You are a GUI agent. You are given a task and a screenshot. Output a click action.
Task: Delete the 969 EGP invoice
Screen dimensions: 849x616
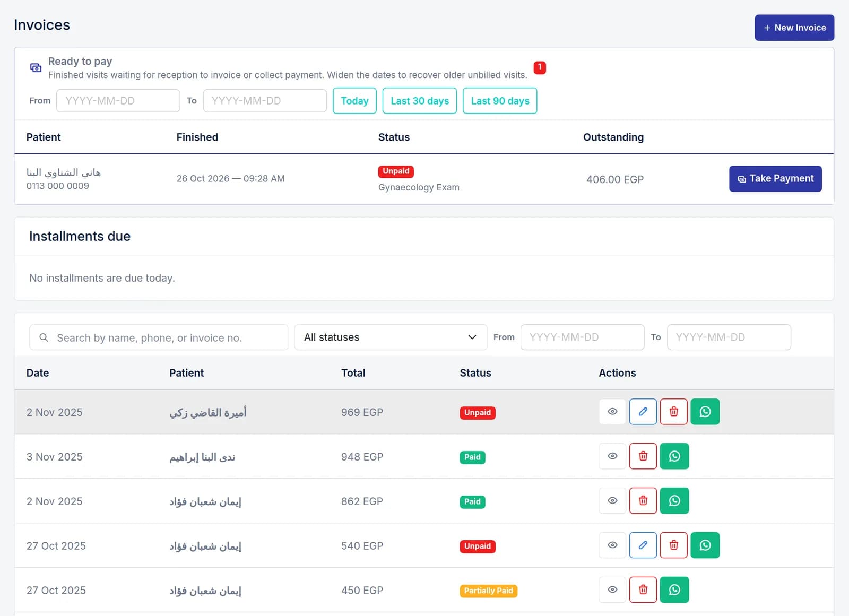click(674, 412)
